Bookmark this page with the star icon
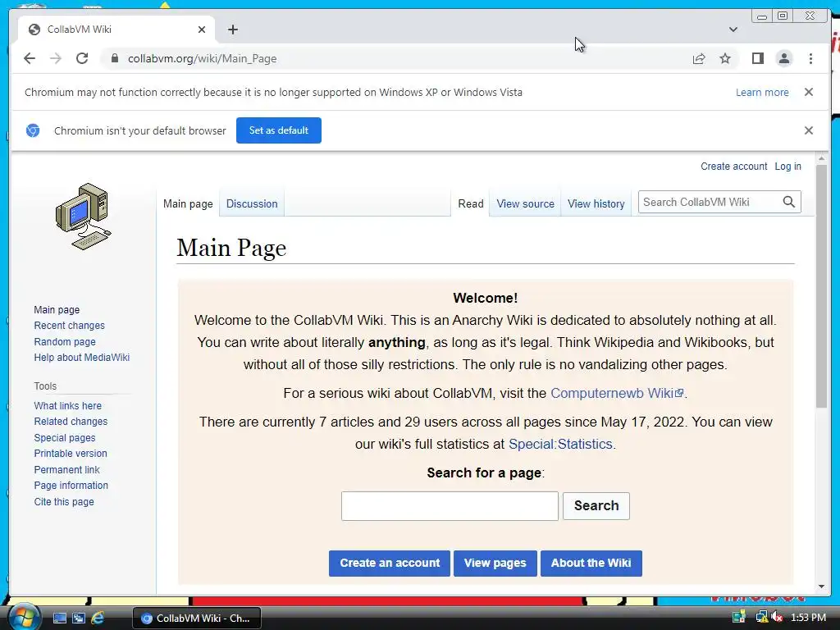Screen dimensions: 840x630 tap(725, 58)
